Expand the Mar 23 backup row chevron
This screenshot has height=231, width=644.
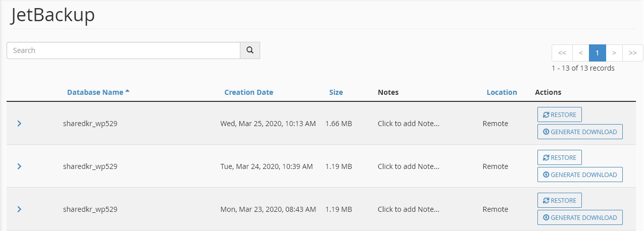[19, 209]
